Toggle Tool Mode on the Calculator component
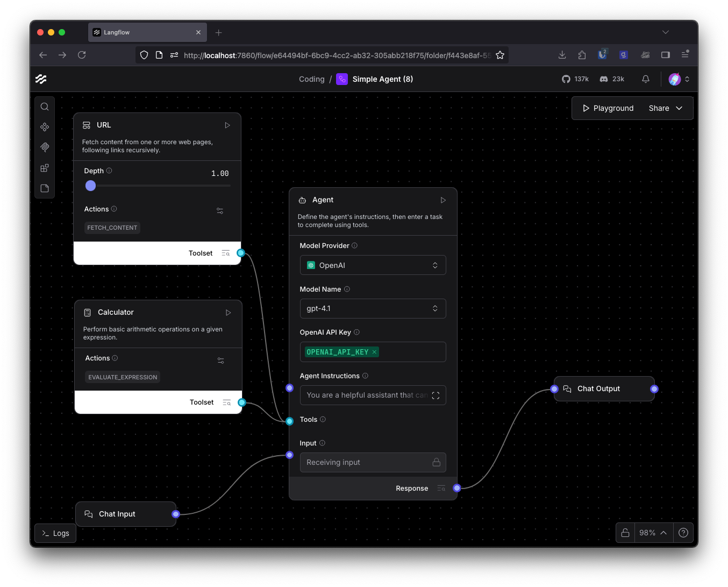Screen dimensions: 728x587 [221, 360]
